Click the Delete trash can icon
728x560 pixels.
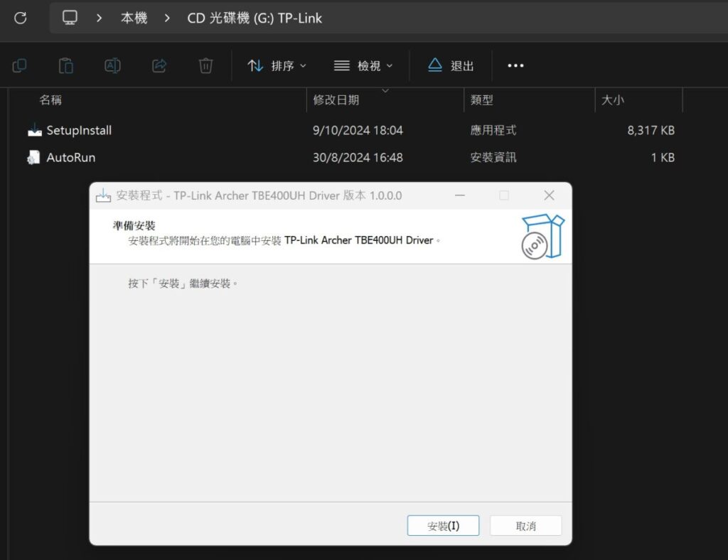(205, 65)
